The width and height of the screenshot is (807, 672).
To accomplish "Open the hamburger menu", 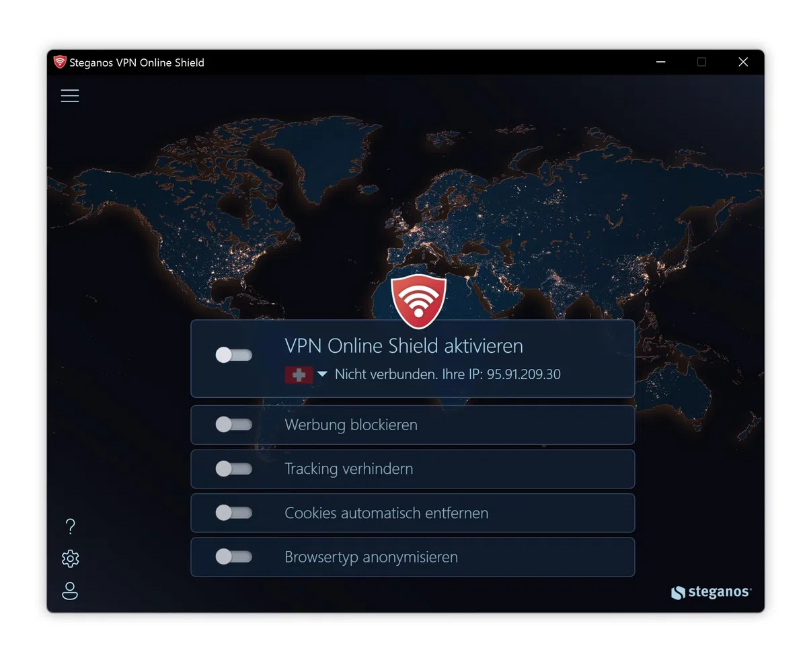I will coord(70,95).
